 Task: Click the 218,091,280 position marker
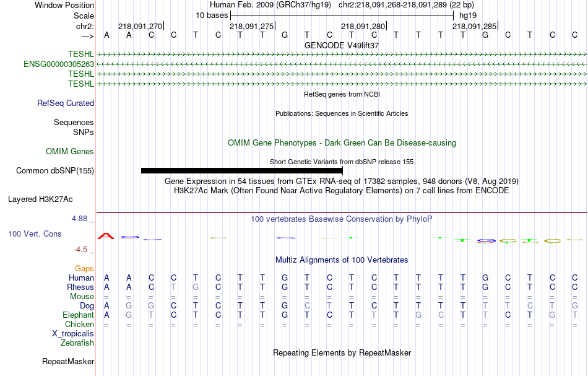[x=363, y=26]
